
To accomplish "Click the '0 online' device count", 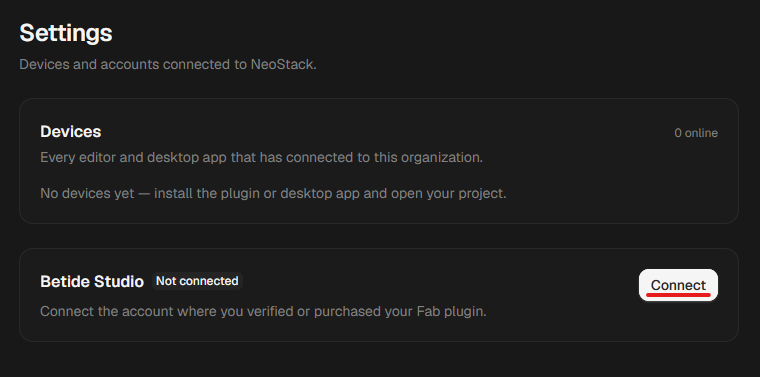I will coord(696,133).
